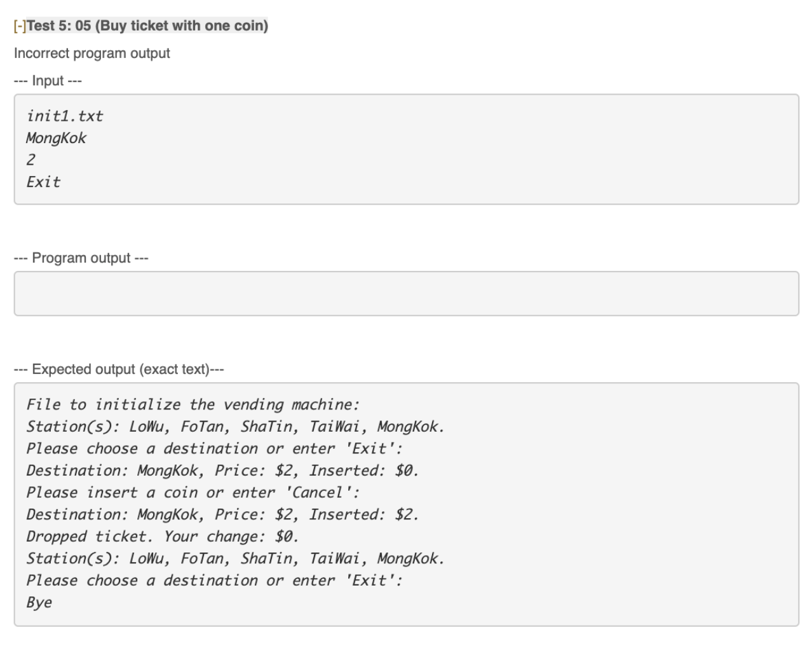This screenshot has width=812, height=646.
Task: Click the --- Program output --- label
Action: pos(81,258)
